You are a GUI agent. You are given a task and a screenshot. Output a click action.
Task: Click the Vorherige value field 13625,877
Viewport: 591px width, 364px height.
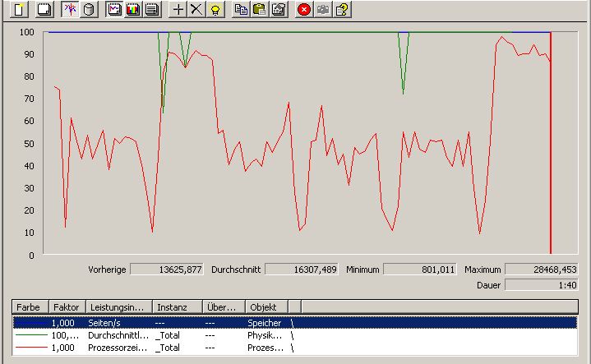(x=167, y=270)
